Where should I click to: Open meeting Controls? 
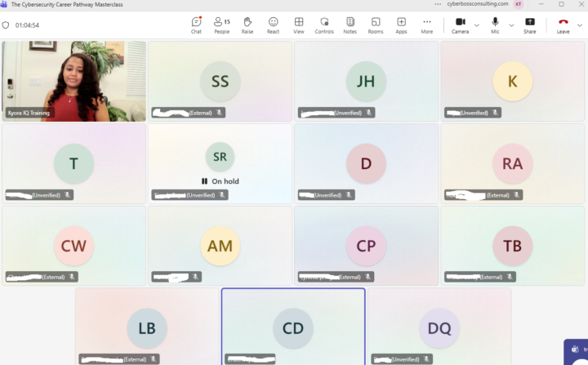point(324,25)
